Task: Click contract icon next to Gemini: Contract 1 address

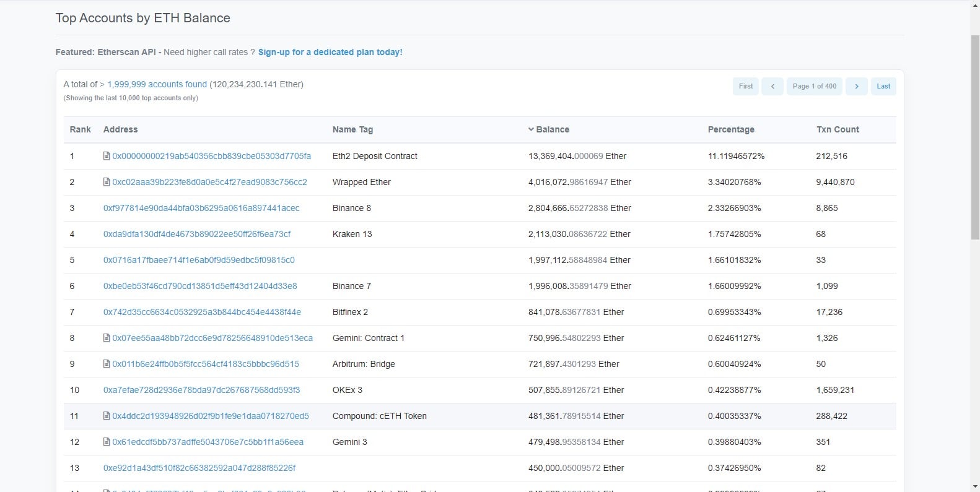Action: pyautogui.click(x=107, y=338)
